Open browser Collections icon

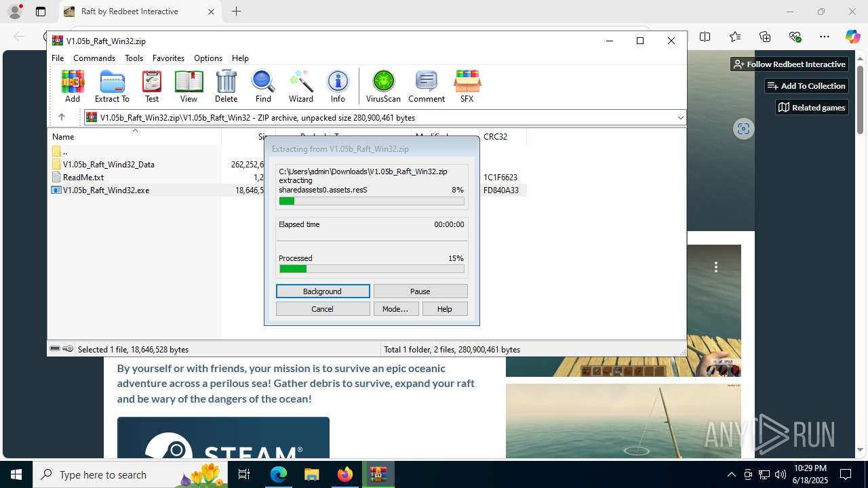[765, 37]
